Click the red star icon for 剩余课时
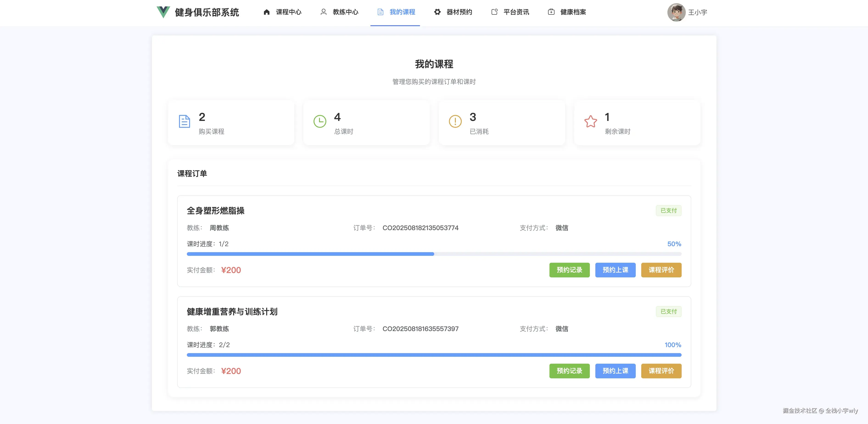The width and height of the screenshot is (868, 424). click(590, 122)
